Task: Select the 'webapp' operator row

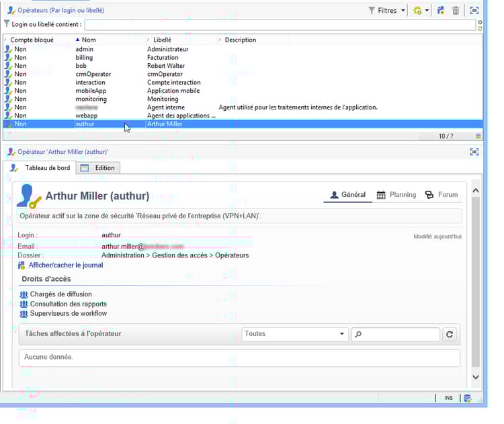Action: pos(243,116)
